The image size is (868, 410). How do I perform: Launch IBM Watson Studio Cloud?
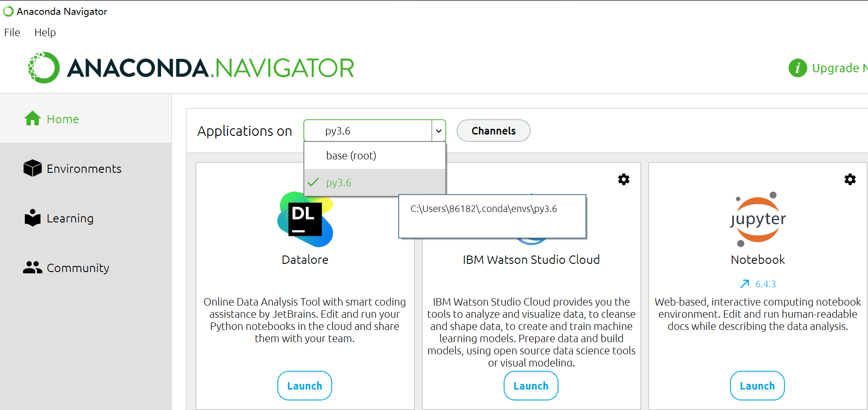coord(531,386)
